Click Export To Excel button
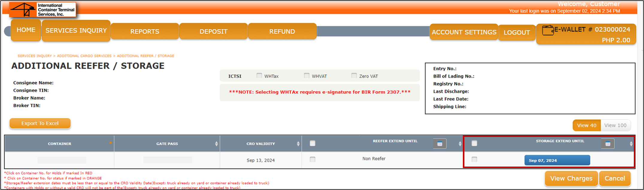 coord(40,123)
